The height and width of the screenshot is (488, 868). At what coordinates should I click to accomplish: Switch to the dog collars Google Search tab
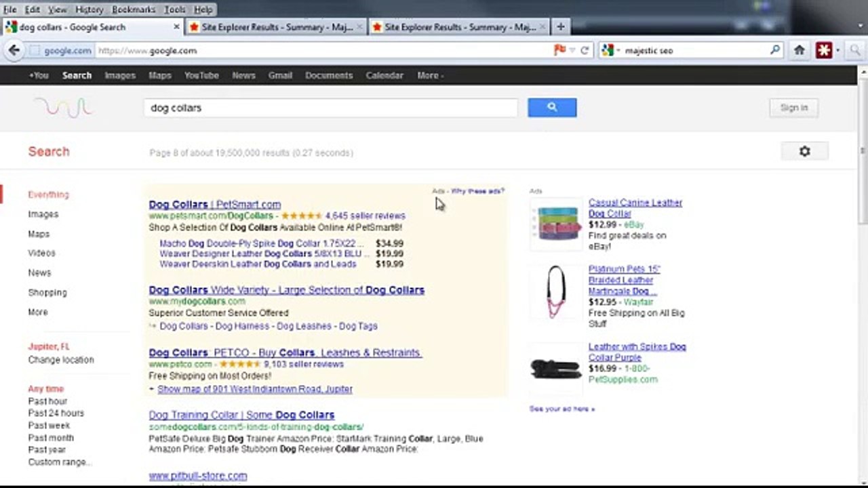(x=92, y=27)
